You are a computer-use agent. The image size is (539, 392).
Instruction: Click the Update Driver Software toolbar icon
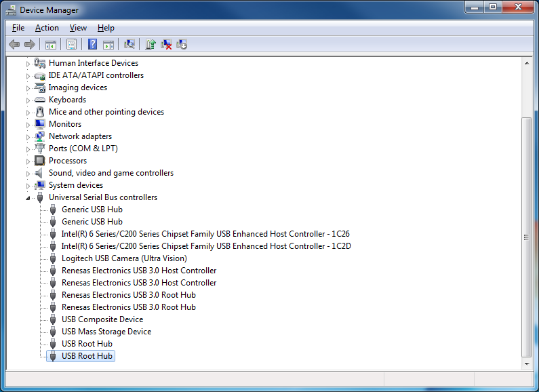click(x=151, y=45)
